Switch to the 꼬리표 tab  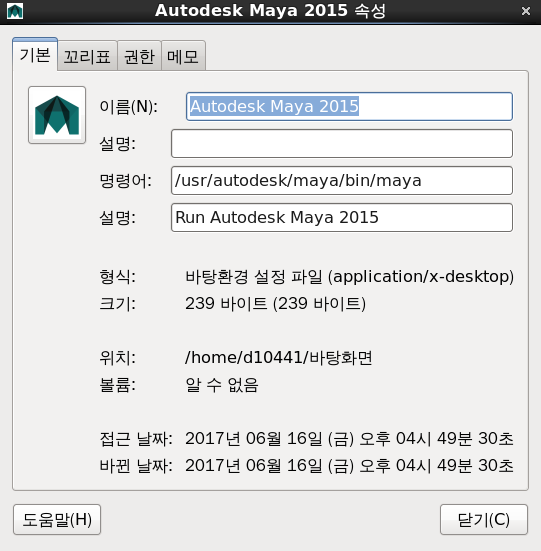pos(87,56)
